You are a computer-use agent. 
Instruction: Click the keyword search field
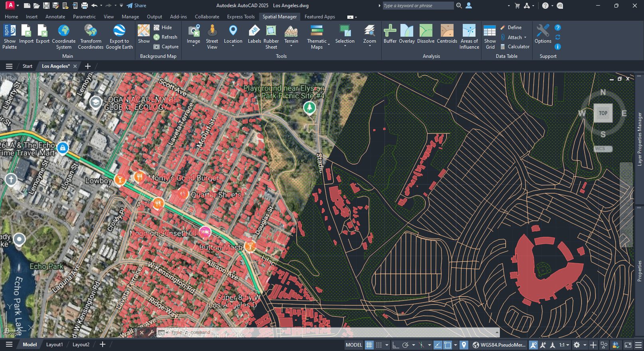click(418, 6)
